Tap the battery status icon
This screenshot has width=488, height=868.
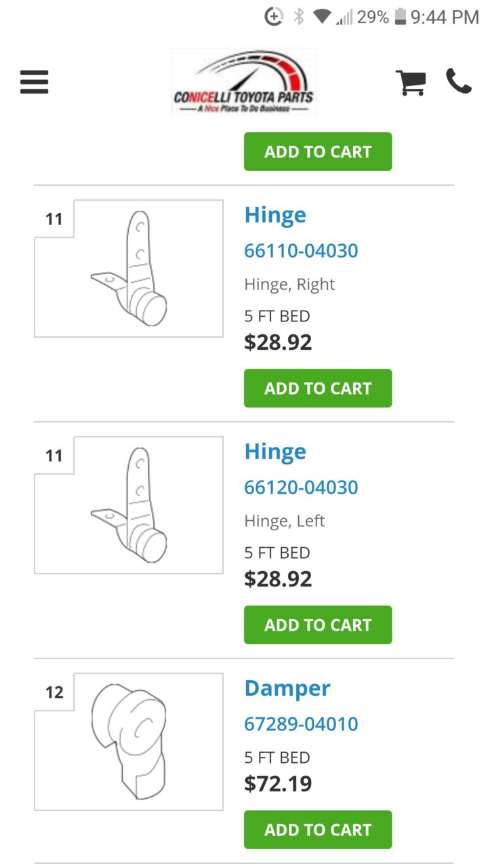pyautogui.click(x=401, y=17)
